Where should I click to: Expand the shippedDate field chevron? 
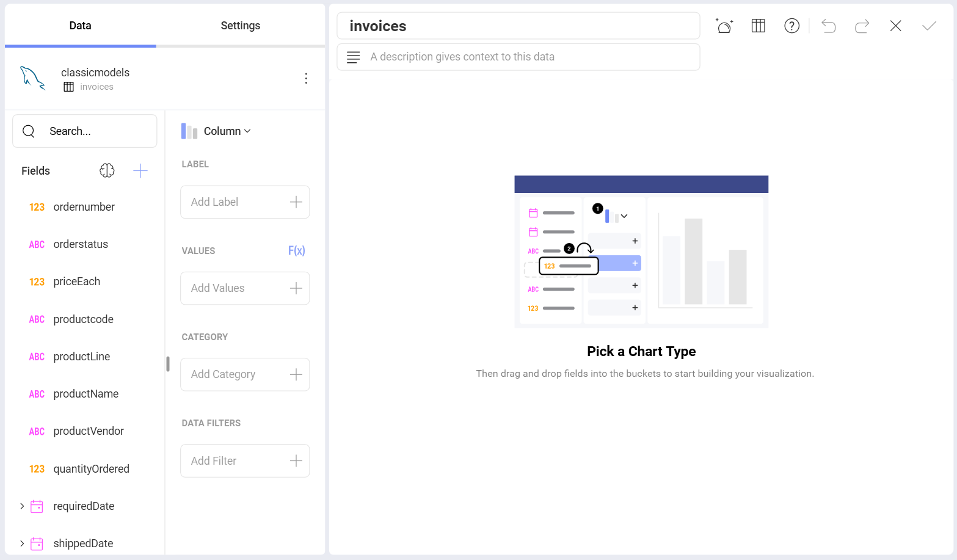(22, 544)
